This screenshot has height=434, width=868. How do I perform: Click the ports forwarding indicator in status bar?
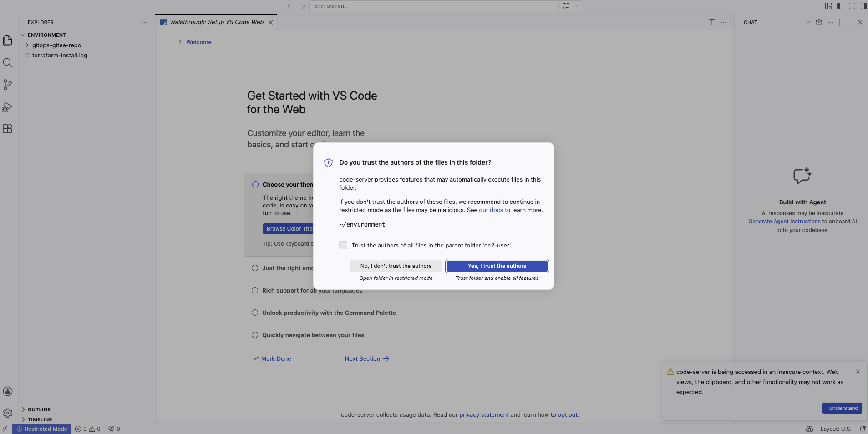click(x=114, y=429)
